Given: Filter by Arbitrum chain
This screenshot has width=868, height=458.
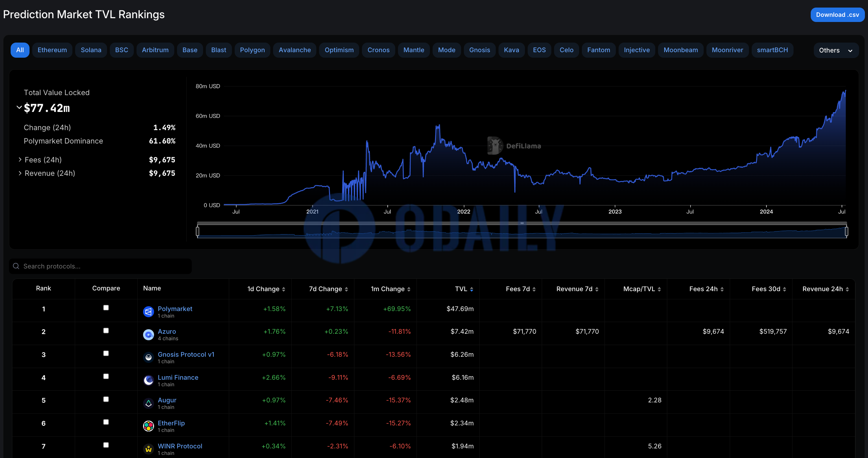Looking at the screenshot, I should tap(155, 50).
